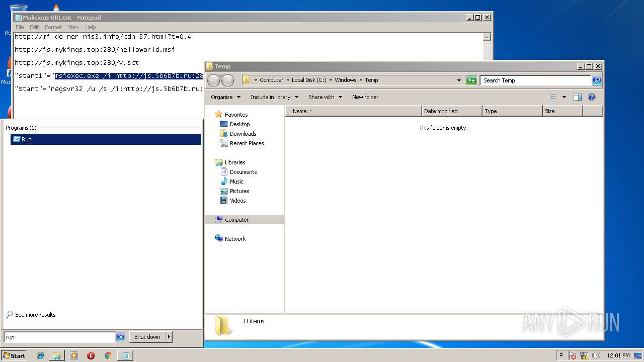The image size is (644, 362).
Task: Click inside Search Temp field
Action: [535, 80]
